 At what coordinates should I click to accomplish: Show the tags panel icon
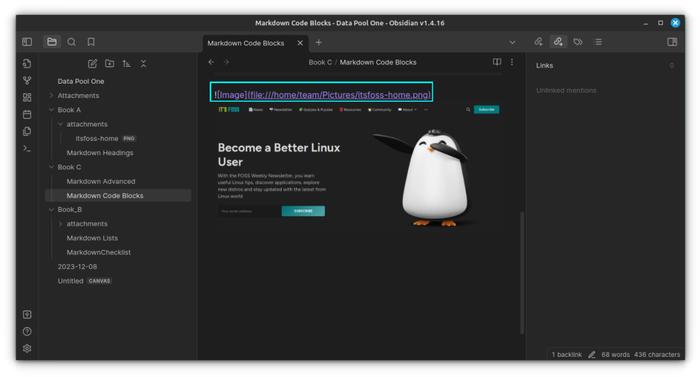tap(578, 42)
